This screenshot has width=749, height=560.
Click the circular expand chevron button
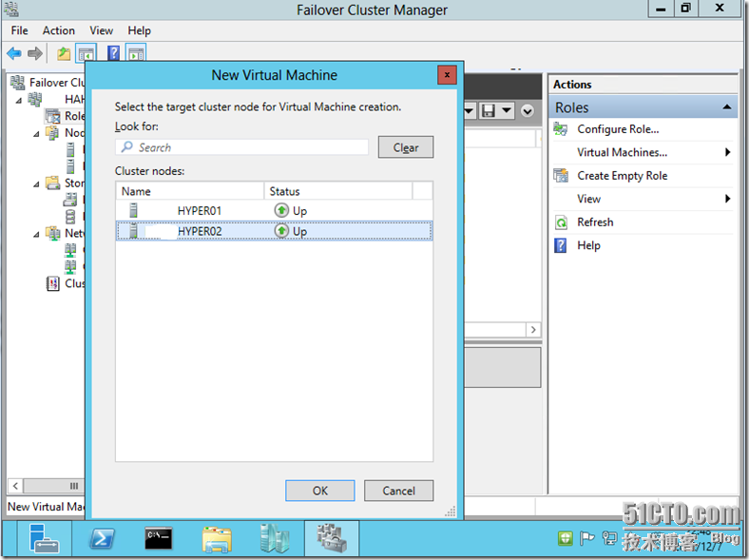tap(527, 111)
